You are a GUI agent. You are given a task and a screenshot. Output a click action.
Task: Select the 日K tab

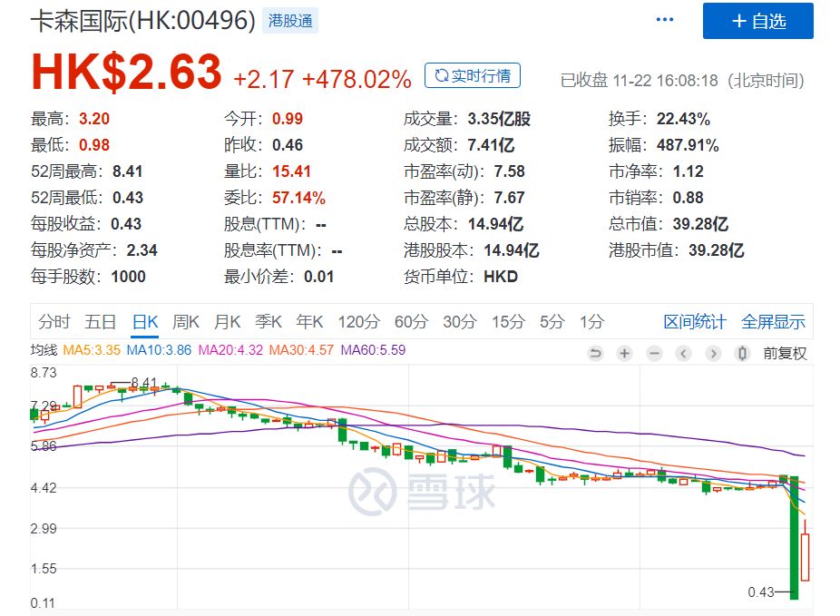[x=144, y=322]
